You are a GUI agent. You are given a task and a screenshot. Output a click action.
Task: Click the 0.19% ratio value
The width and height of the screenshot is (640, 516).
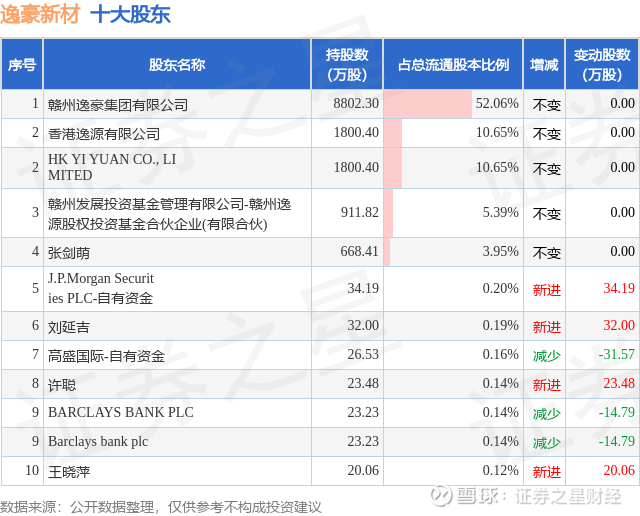[x=500, y=325]
